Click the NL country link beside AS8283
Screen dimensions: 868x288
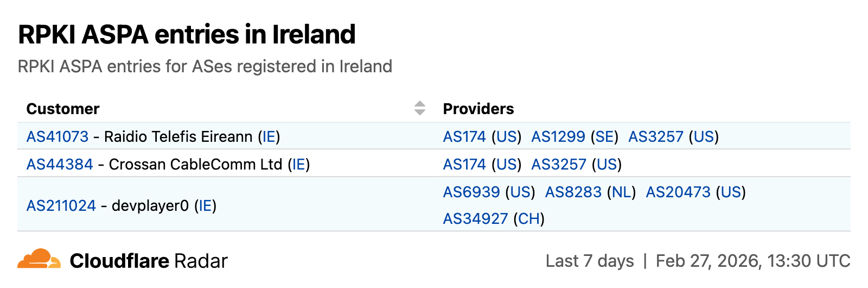(622, 192)
